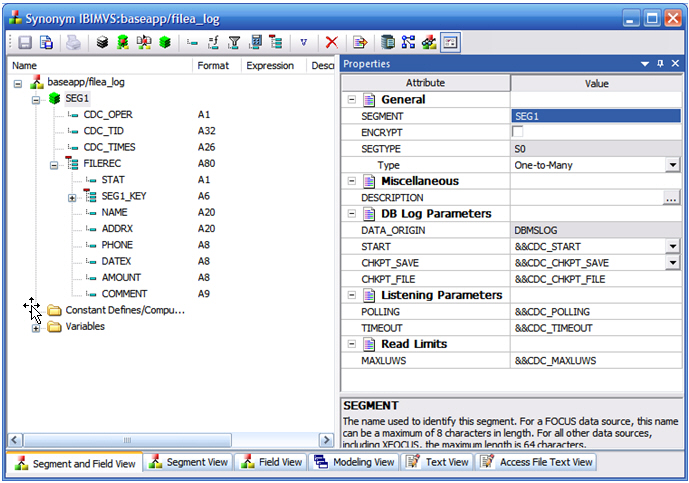Viewport: 689px width, 483px height.
Task: Click the printer icon in toolbar
Action: 73,43
